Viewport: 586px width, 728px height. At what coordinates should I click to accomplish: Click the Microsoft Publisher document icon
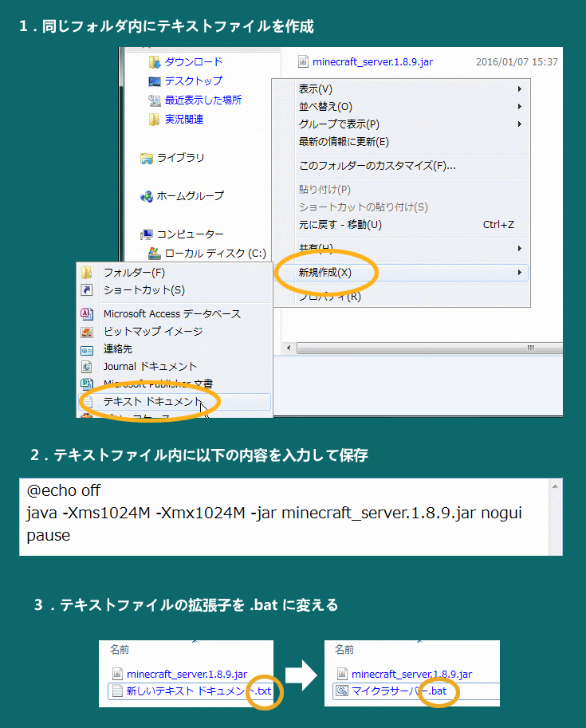87,384
